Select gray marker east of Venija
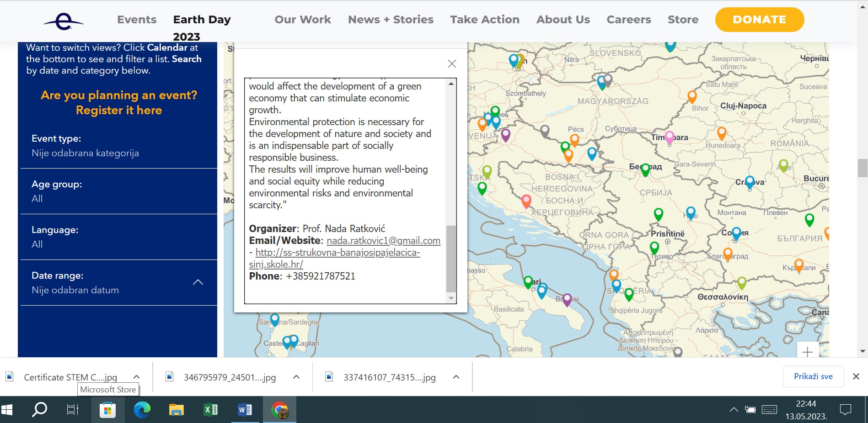Image resolution: width=868 pixels, height=423 pixels. [x=545, y=131]
